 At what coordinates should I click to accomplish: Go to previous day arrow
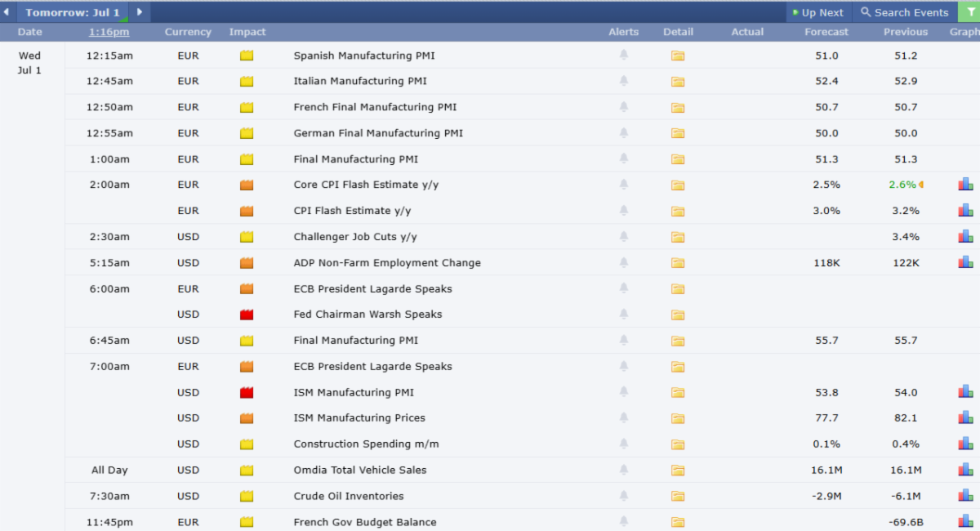click(x=7, y=12)
